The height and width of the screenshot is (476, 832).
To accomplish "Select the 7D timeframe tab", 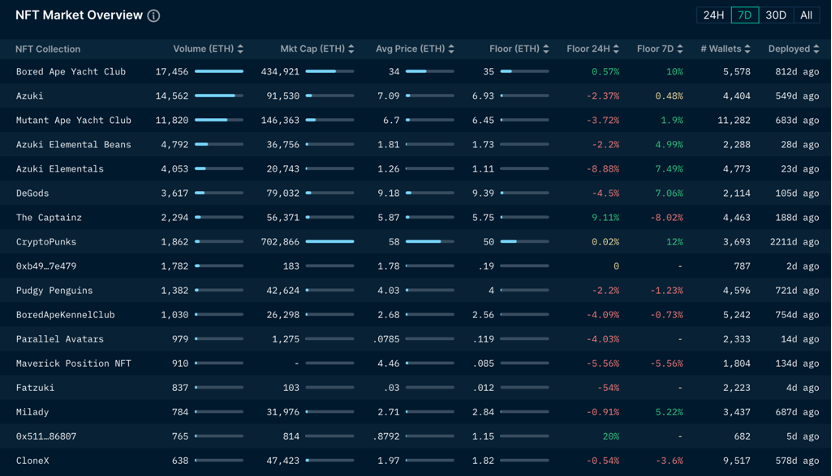I will click(745, 15).
